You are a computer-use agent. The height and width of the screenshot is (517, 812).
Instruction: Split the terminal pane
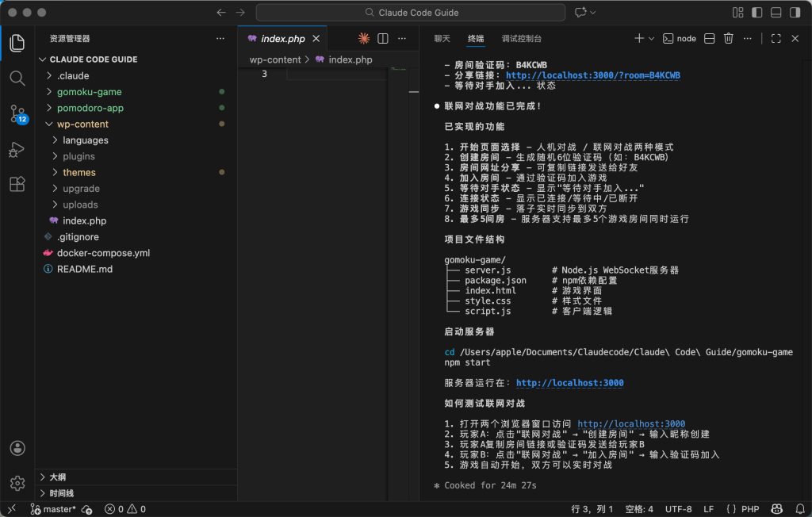710,38
